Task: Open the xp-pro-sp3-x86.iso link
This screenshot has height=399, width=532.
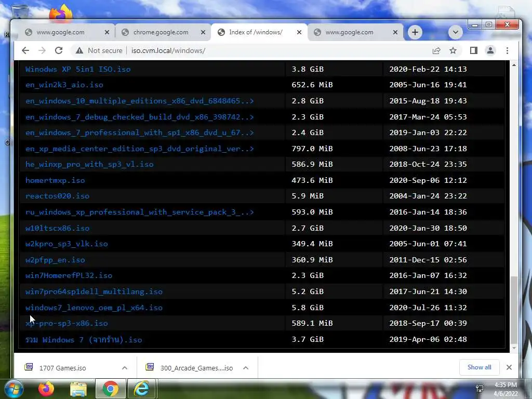Action: 66,323
